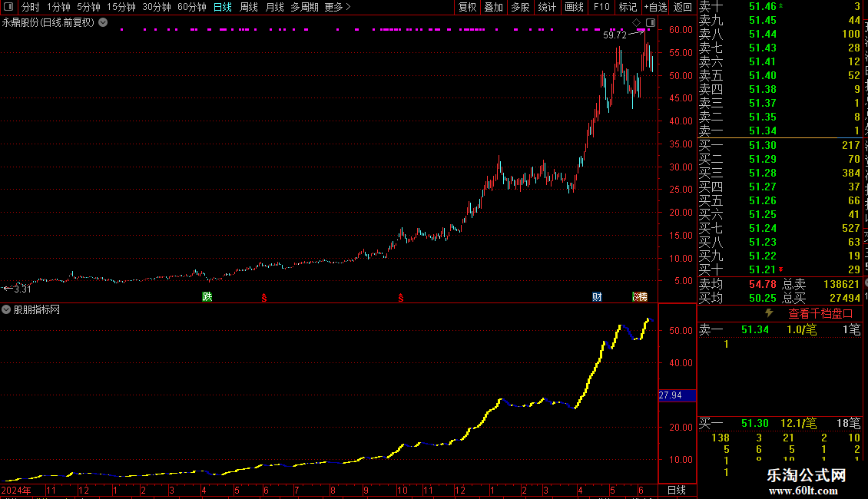Click 总买 total 27494
868x499 pixels.
tap(845, 298)
